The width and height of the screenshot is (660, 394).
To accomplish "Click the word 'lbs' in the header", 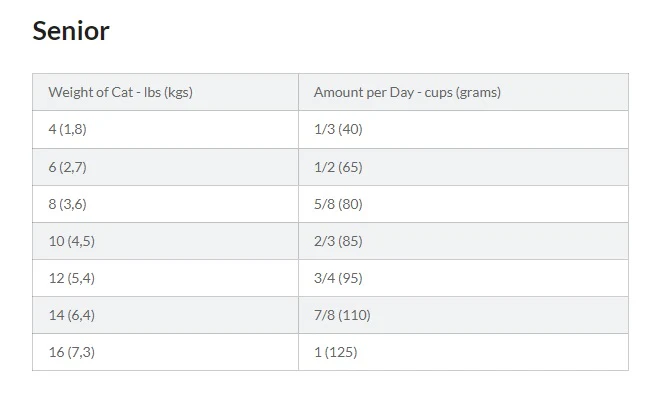I will coord(152,92).
